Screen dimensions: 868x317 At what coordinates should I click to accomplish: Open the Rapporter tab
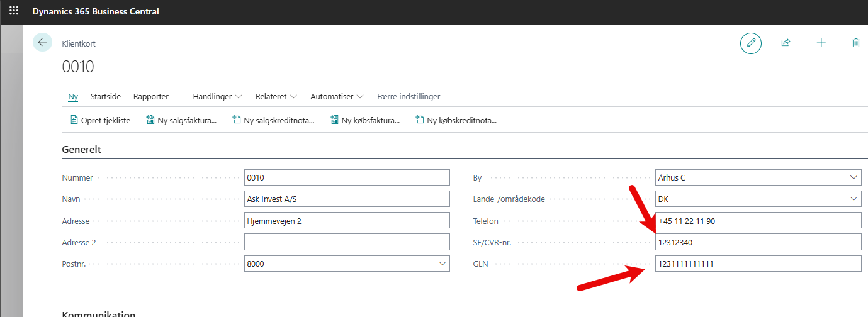coord(151,97)
